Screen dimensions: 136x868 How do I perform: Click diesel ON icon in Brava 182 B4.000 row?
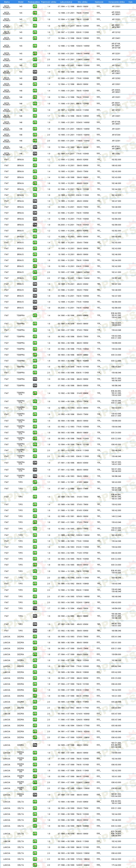point(35,219)
